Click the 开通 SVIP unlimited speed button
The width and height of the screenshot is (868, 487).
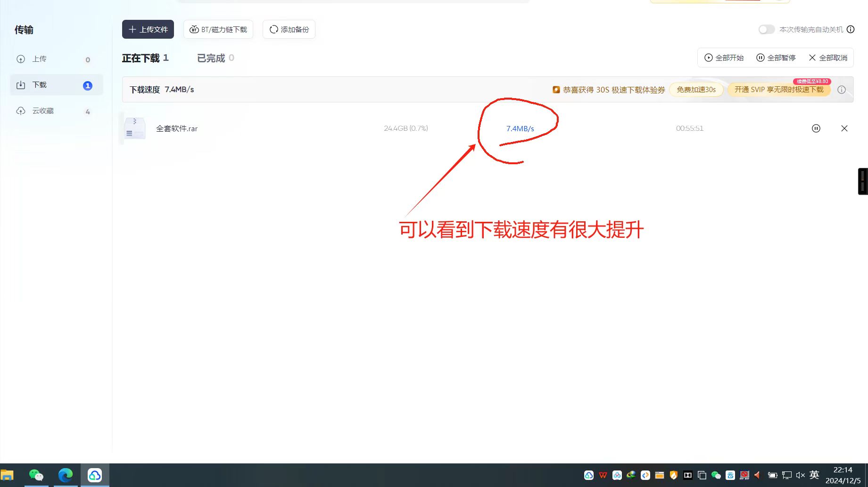click(778, 90)
